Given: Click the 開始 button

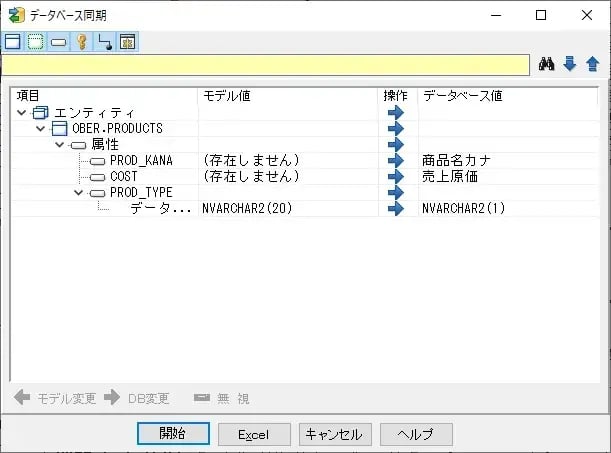Looking at the screenshot, I should [173, 434].
